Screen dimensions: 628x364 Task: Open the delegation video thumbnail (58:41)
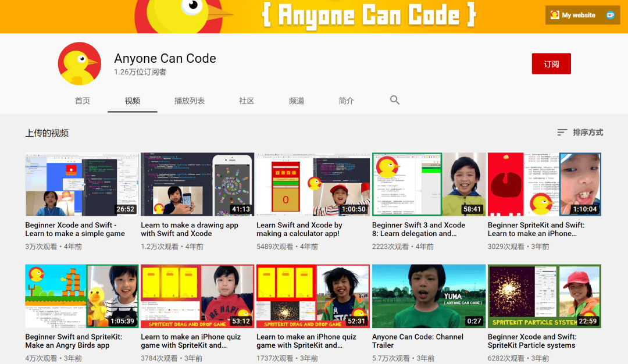pos(429,184)
